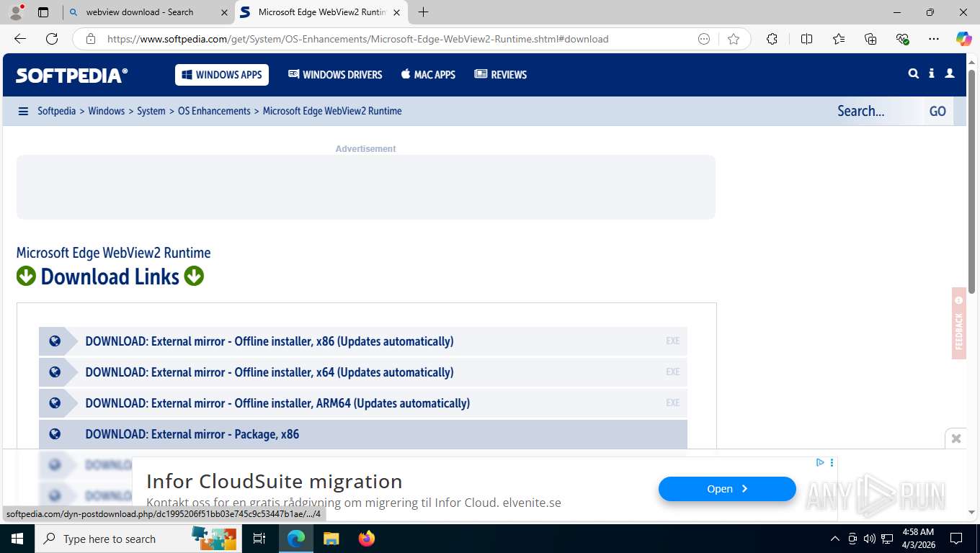Open the Favorites list icon
Viewport: 980px width, 553px height.
[x=839, y=39]
